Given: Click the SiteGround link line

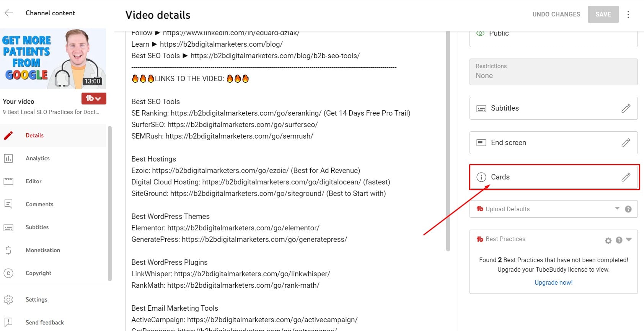Looking at the screenshot, I should (x=258, y=194).
